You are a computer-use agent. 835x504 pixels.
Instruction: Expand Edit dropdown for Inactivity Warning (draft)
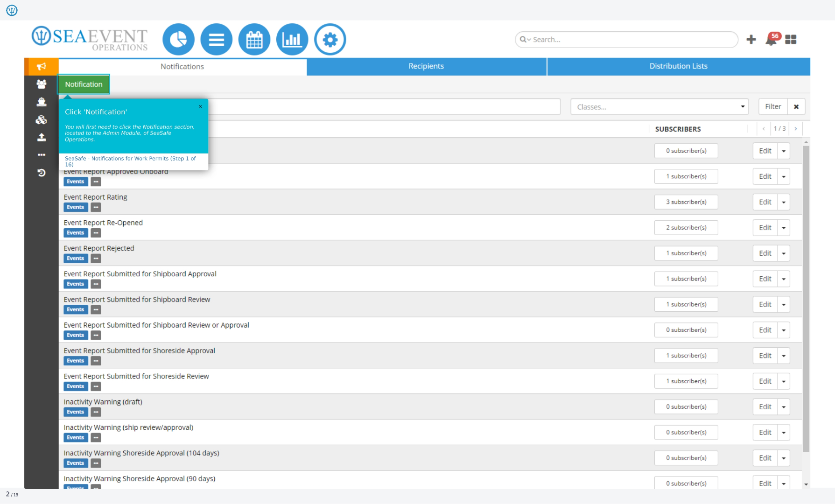pyautogui.click(x=784, y=407)
